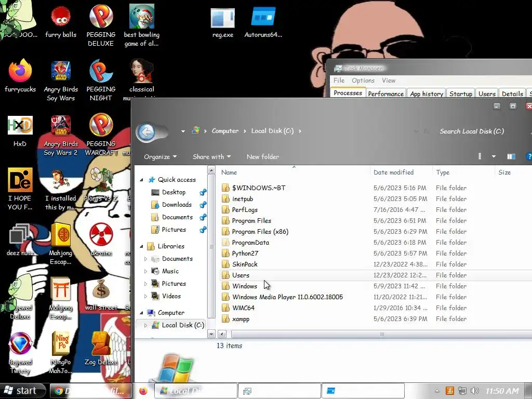Open Explorer help question mark icon
The image size is (532, 399).
[x=528, y=156]
